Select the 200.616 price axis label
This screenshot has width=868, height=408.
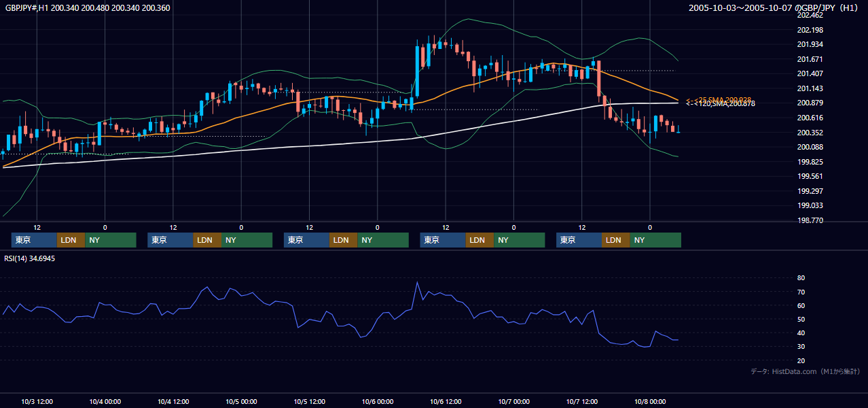coord(810,118)
